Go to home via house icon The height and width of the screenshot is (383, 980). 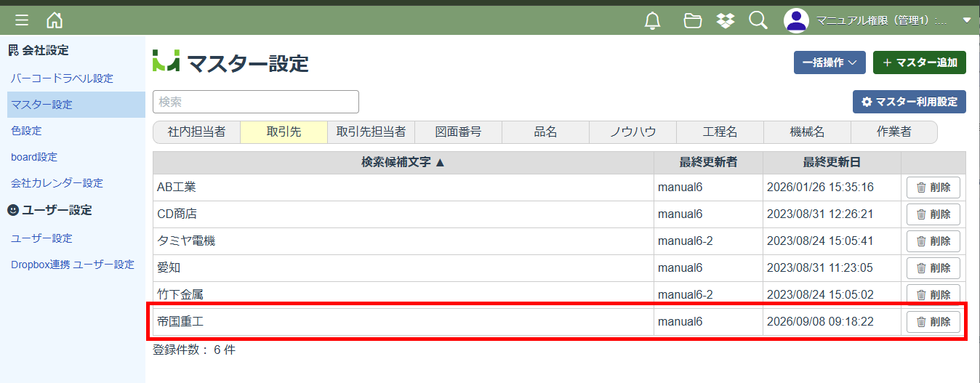coord(55,20)
